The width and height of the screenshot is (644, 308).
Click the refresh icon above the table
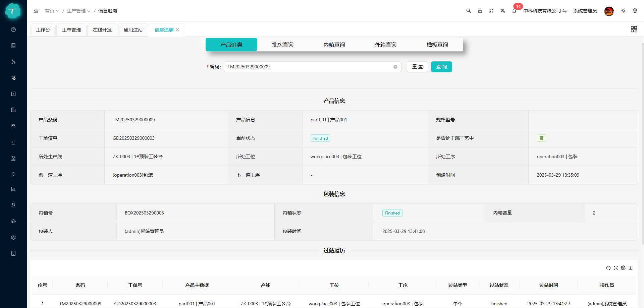coord(608,268)
